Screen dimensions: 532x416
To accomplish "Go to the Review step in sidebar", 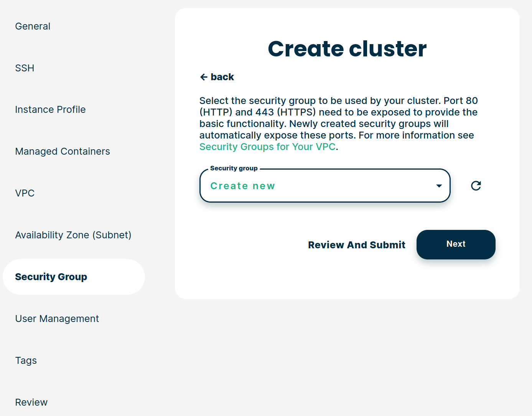I will pyautogui.click(x=31, y=402).
